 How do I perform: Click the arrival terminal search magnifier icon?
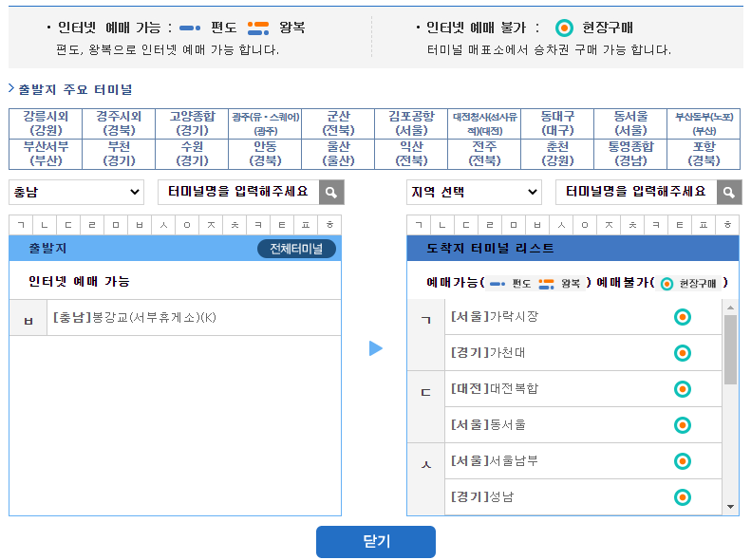(729, 193)
